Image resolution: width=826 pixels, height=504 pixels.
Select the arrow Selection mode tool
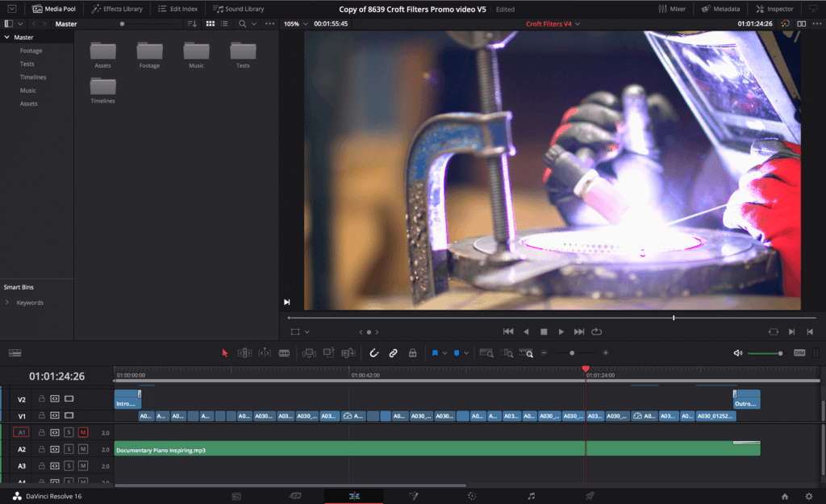225,353
